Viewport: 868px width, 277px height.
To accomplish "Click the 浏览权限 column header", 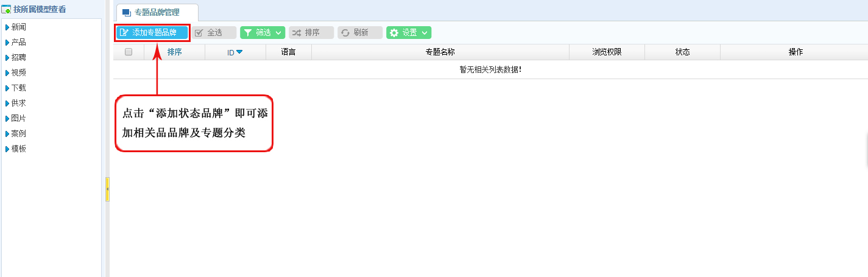I will (607, 52).
